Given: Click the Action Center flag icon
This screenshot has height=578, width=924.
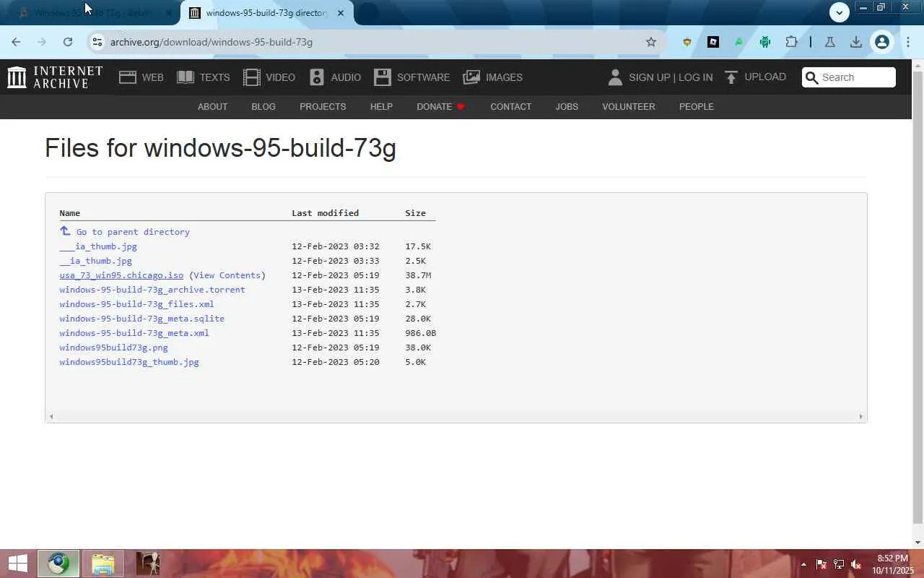Looking at the screenshot, I should 821,564.
